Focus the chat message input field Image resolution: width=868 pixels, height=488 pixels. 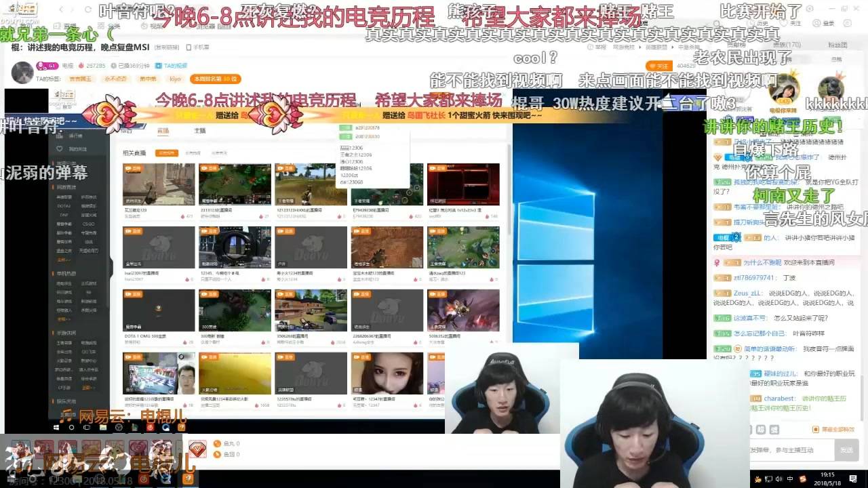(x=792, y=450)
